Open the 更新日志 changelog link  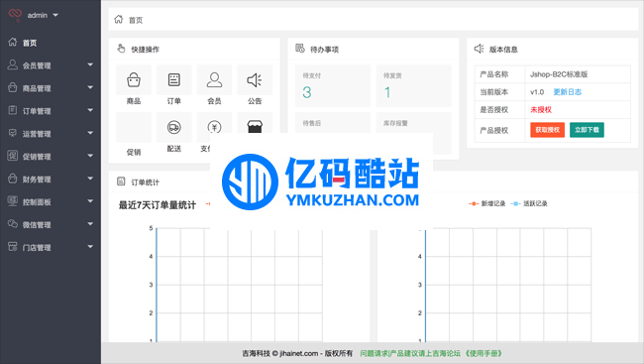[567, 92]
